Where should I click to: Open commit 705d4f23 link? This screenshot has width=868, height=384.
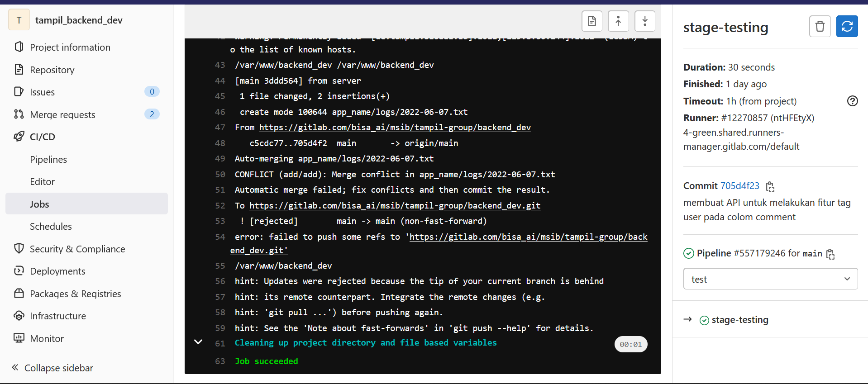click(x=739, y=186)
